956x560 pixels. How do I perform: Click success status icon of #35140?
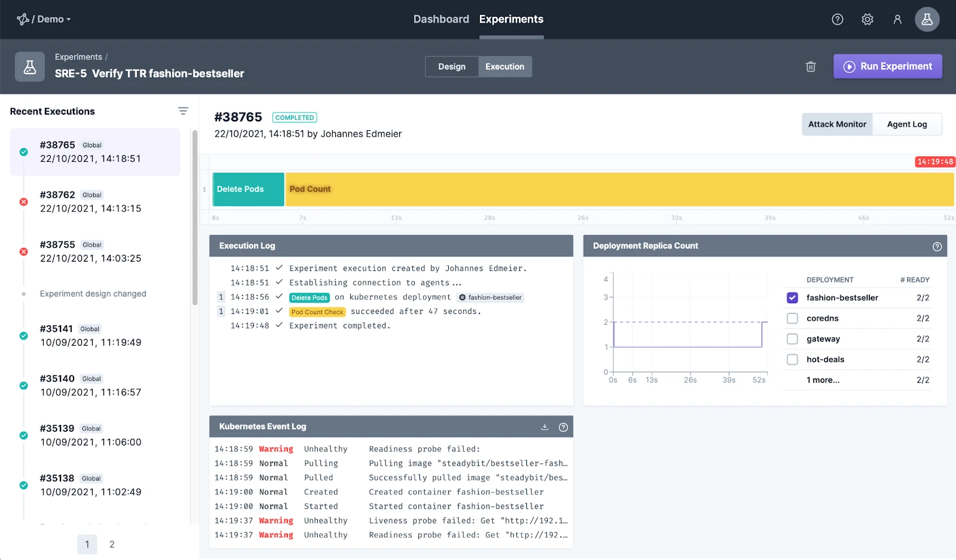coord(24,386)
